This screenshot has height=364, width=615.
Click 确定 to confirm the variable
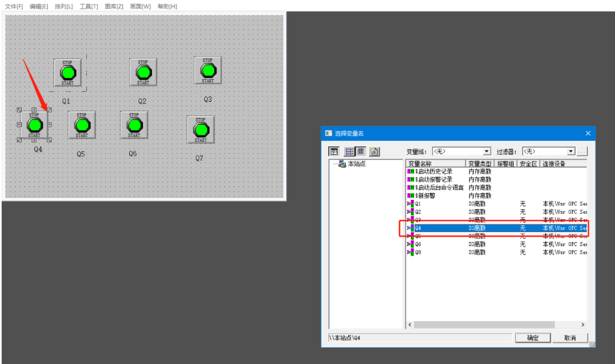[x=533, y=338]
